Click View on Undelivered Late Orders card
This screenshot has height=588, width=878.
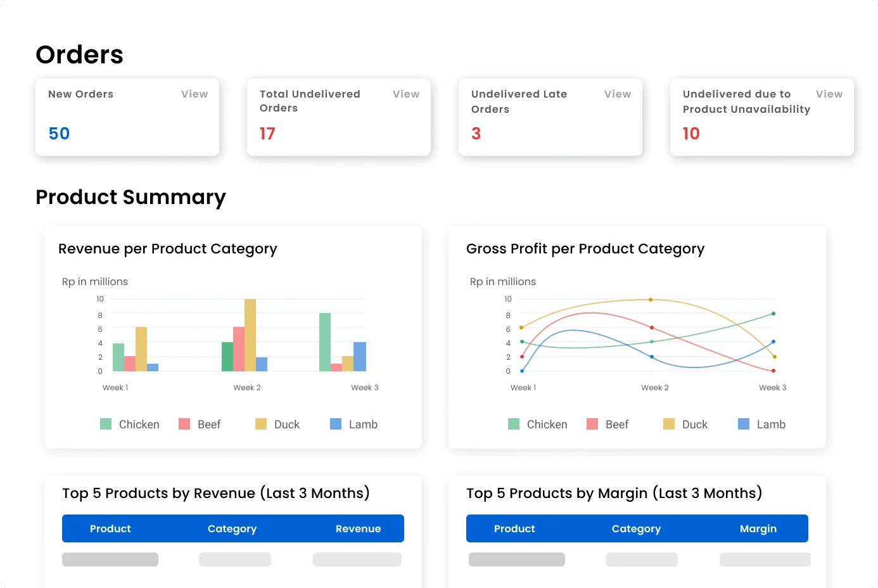(x=618, y=94)
